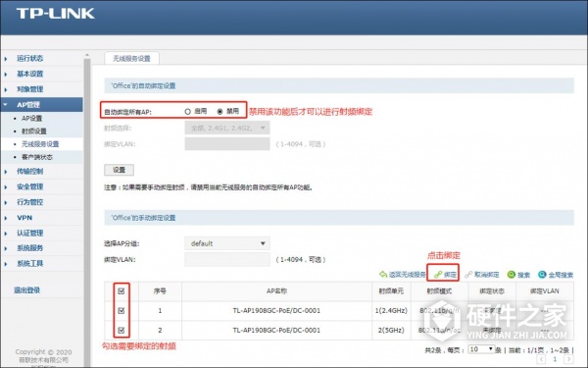Go to next page arrow in pagination
Viewport: 588px width, 368px height.
(x=568, y=360)
